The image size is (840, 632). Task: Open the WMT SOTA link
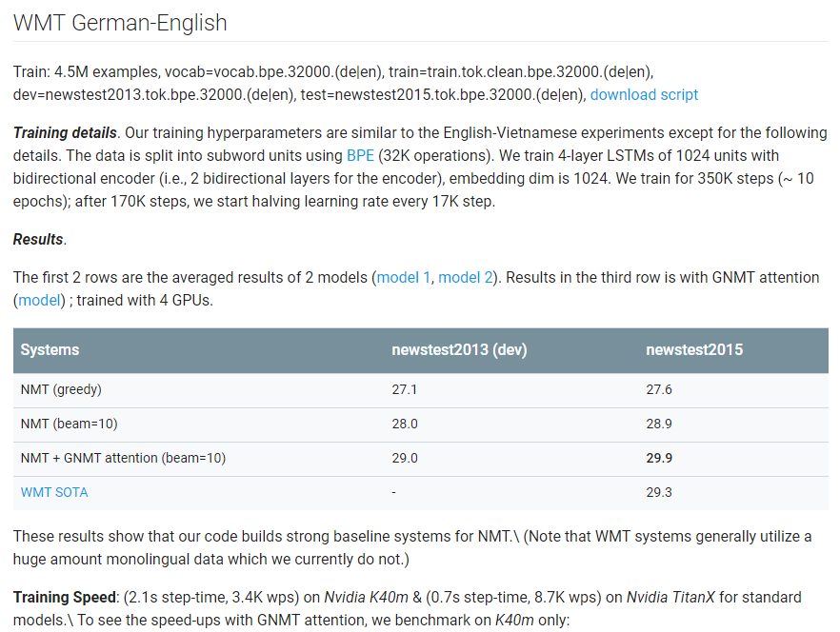click(x=54, y=492)
